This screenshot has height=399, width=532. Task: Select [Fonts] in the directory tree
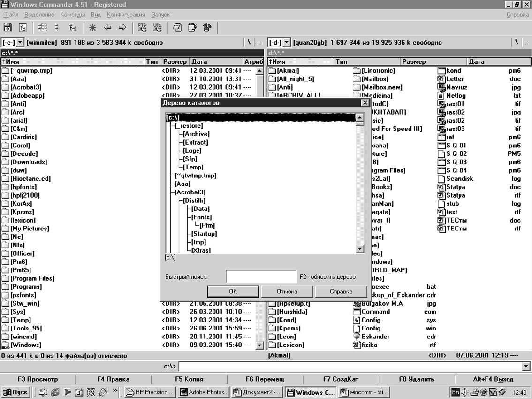202,217
